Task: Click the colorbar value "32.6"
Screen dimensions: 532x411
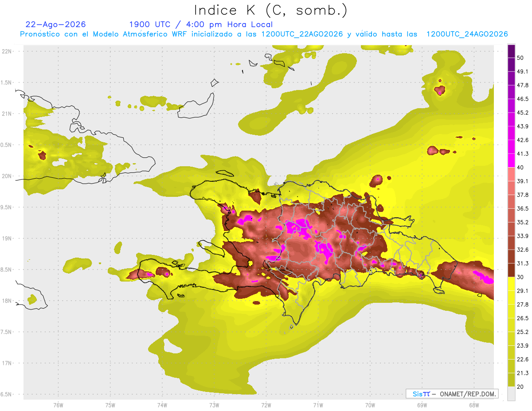Action: coord(523,250)
